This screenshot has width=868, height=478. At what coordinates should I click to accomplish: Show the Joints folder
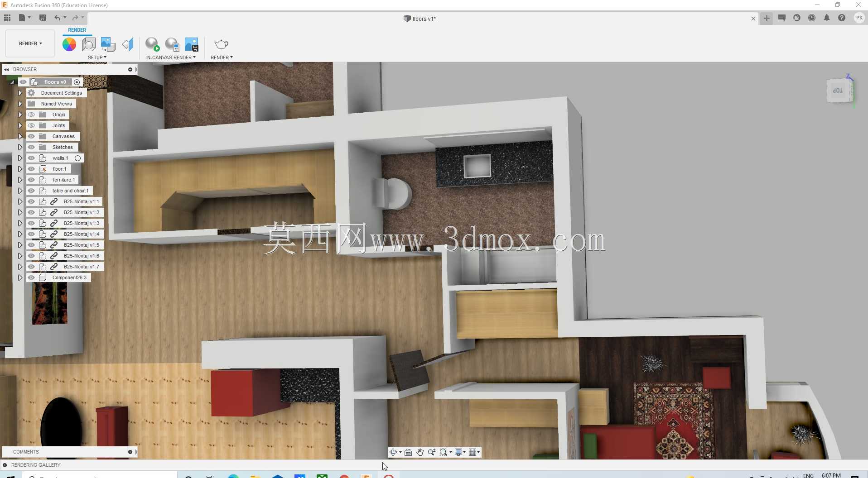31,125
